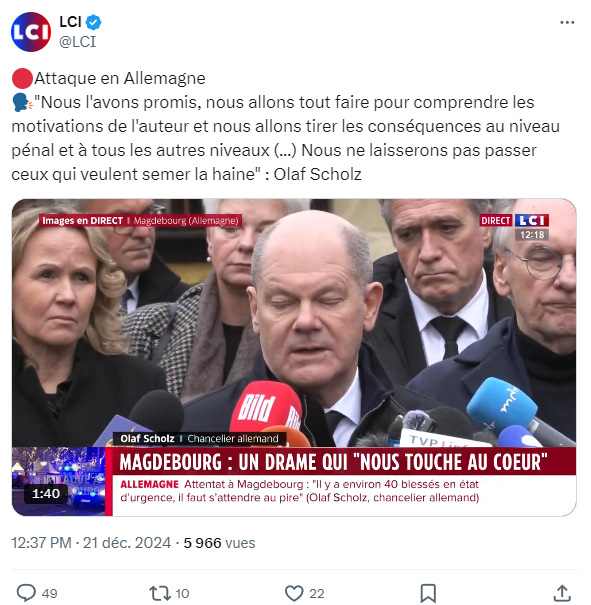
Task: Click the speaking head emoji
Action: point(22,103)
